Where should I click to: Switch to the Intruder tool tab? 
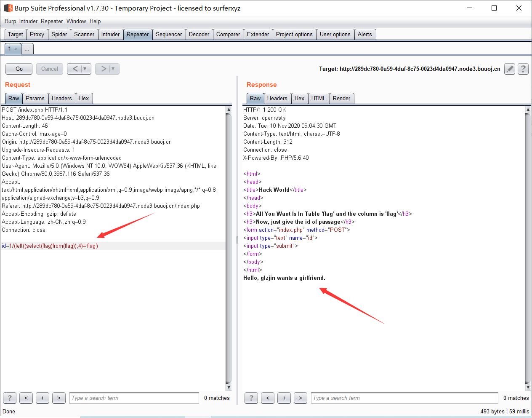tap(111, 34)
